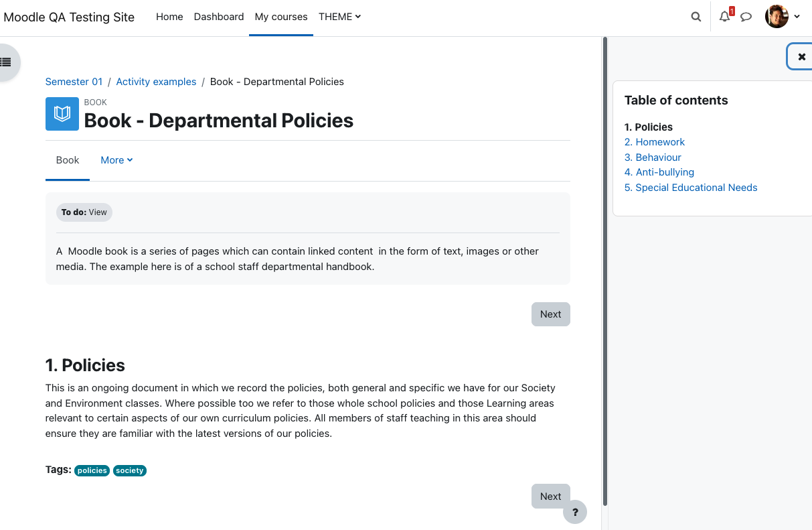This screenshot has width=812, height=530.
Task: Click current chapter 1. Policies entry
Action: click(x=649, y=127)
